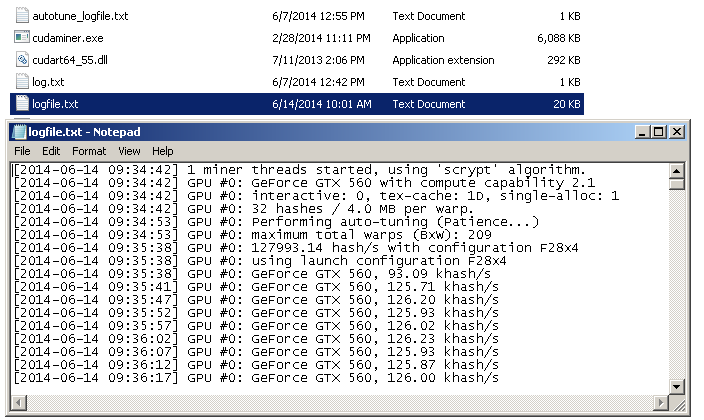Click the type 'Application' for cudaminer.exe
This screenshot has height=420, width=704.
[x=418, y=38]
